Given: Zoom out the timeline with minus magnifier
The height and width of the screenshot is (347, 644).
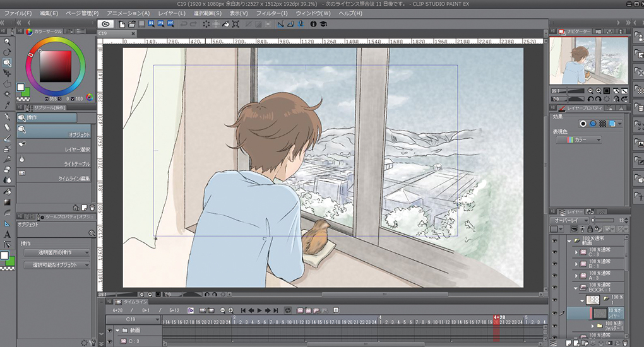Looking at the screenshot, I should tap(223, 310).
